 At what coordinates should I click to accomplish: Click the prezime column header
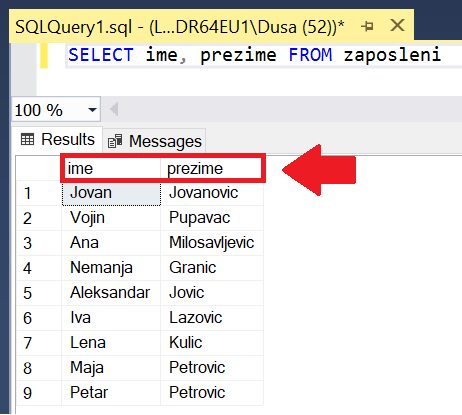pos(212,168)
